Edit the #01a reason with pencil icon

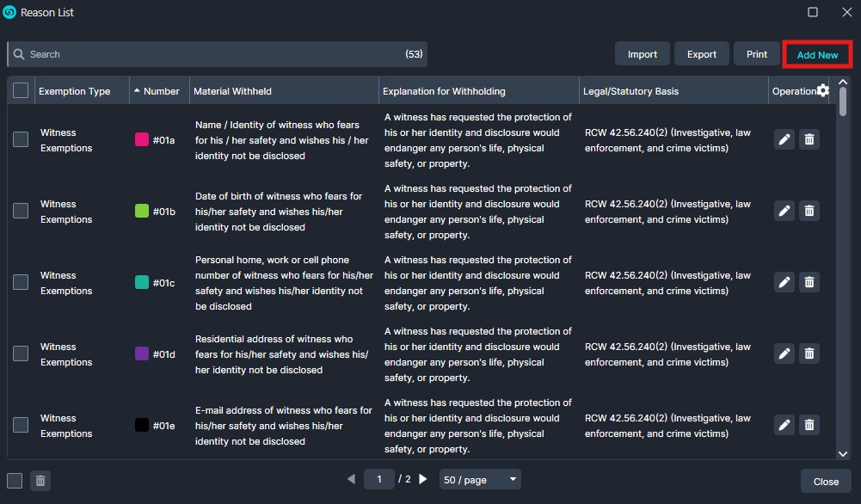click(784, 139)
